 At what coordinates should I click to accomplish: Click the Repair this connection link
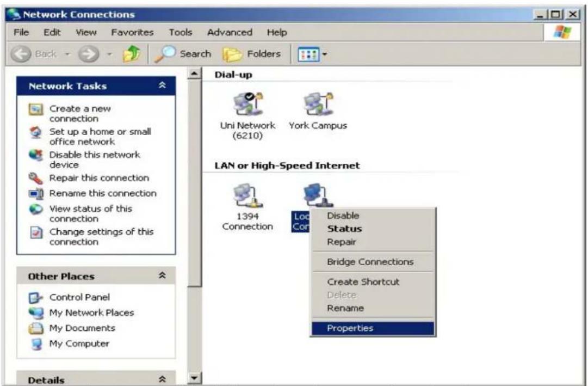(99, 178)
